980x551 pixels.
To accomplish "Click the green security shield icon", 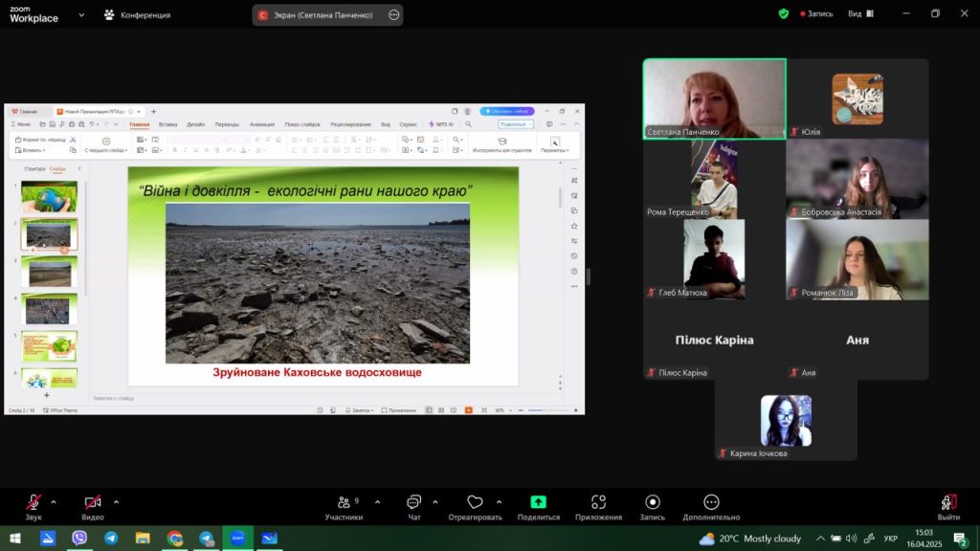I will (x=784, y=14).
